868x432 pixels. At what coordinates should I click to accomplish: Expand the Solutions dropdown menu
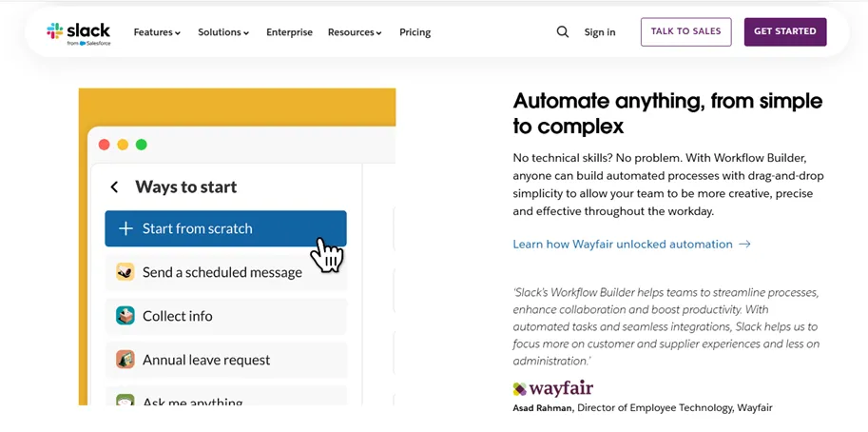(223, 32)
